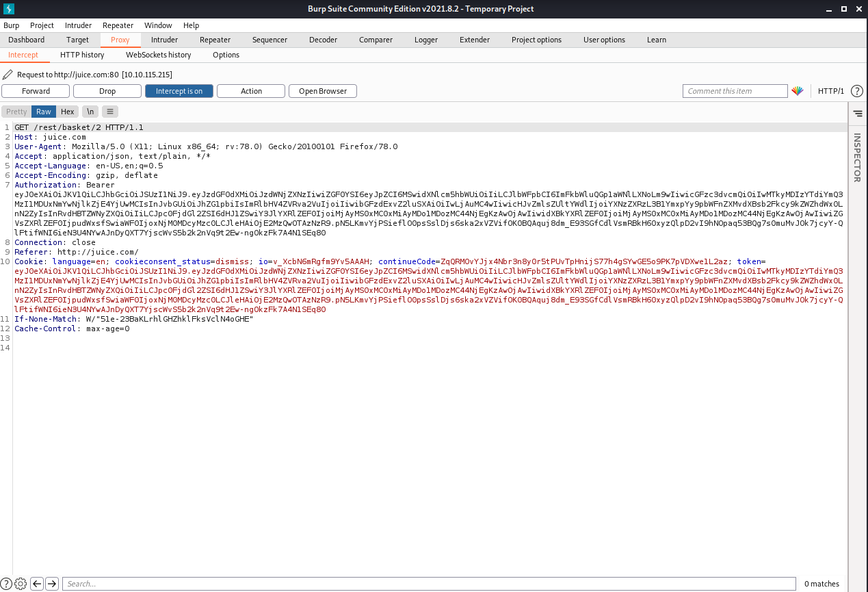
Task: Open the Decoder tab
Action: click(323, 40)
